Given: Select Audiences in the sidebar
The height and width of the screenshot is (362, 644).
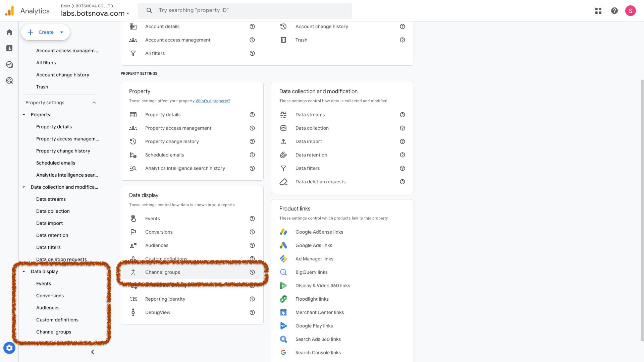Looking at the screenshot, I should pyautogui.click(x=48, y=308).
